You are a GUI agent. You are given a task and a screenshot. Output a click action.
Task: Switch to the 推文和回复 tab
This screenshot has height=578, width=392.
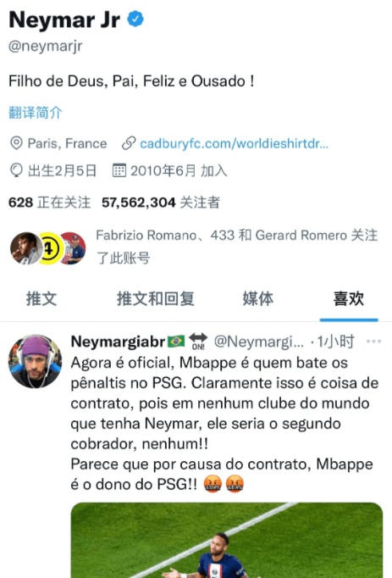pyautogui.click(x=156, y=298)
